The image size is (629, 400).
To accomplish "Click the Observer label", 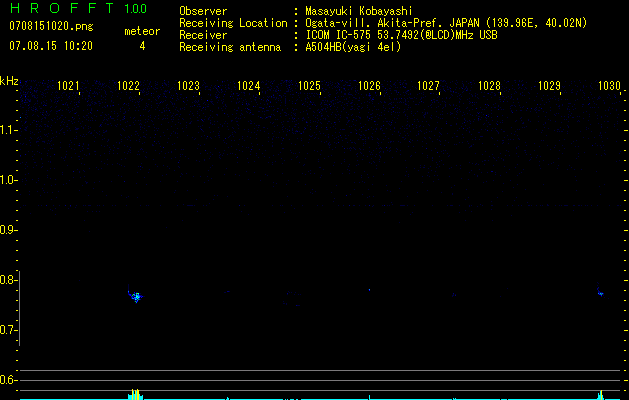I will tap(203, 11).
